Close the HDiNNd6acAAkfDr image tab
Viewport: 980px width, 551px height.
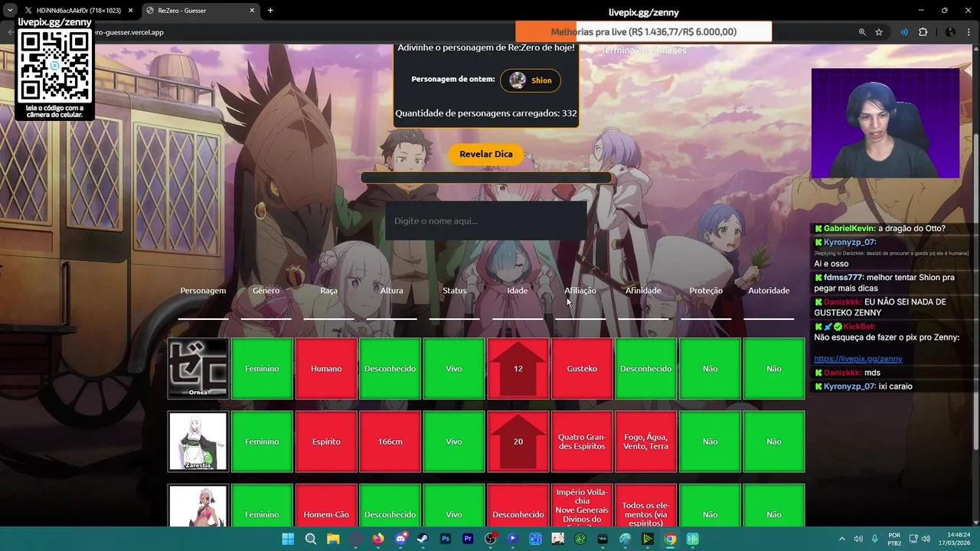(x=130, y=11)
